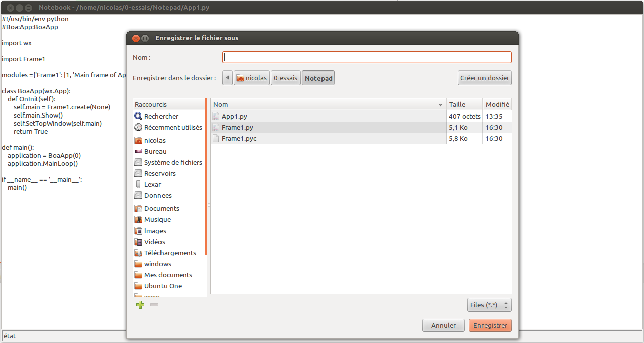
Task: Click the Créer un dossier button
Action: point(485,78)
